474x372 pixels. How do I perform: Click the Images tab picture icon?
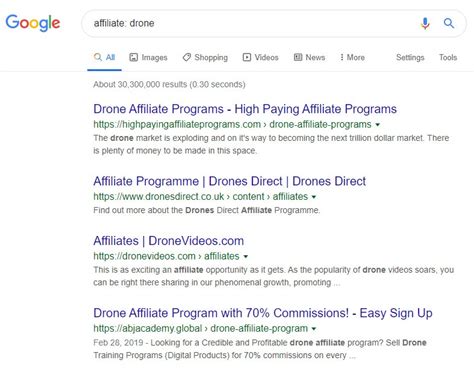(x=133, y=57)
